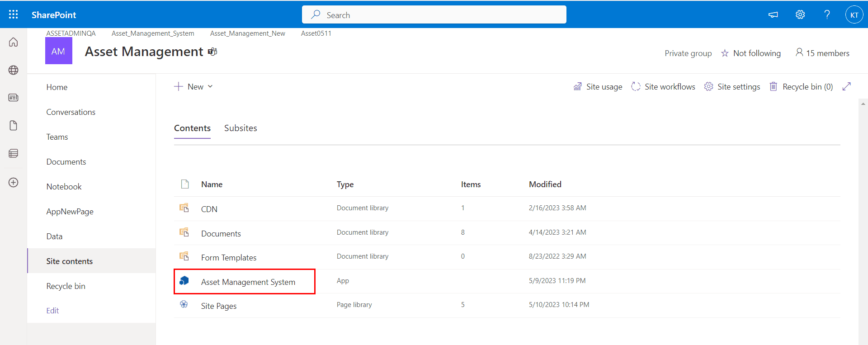868x345 pixels.
Task: Toggle the Not following star
Action: (x=750, y=53)
